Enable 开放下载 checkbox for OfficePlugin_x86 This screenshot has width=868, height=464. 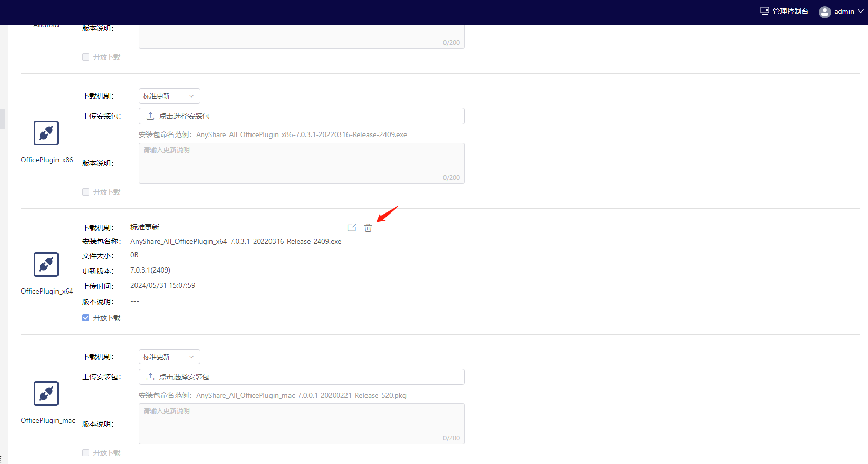point(86,192)
